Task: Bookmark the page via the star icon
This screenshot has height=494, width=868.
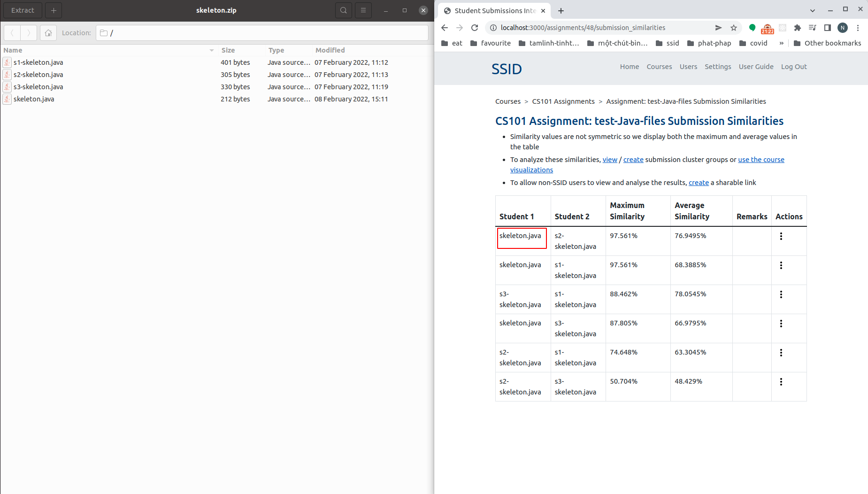Action: (734, 28)
